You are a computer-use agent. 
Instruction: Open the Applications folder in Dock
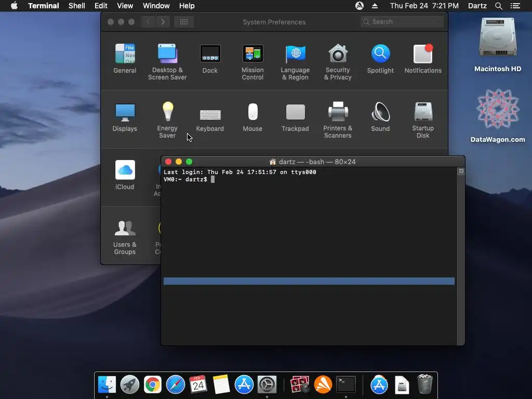[379, 385]
